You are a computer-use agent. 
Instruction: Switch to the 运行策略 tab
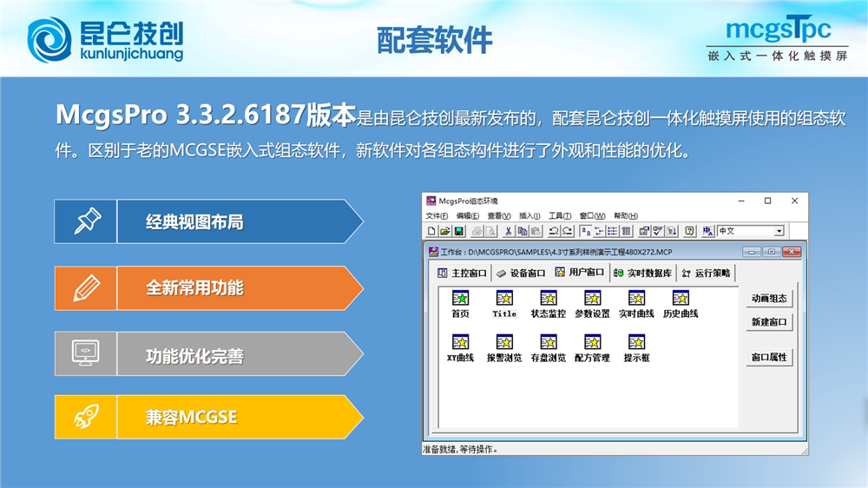tap(707, 273)
